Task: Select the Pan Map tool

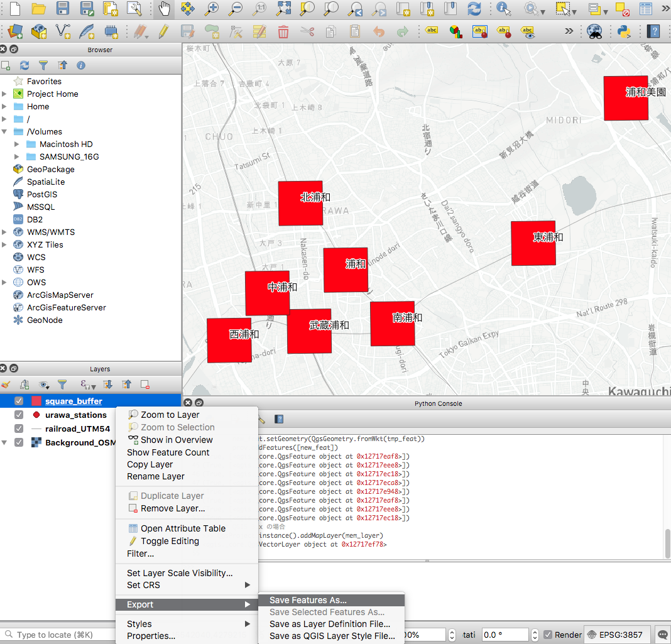Action: point(163,9)
